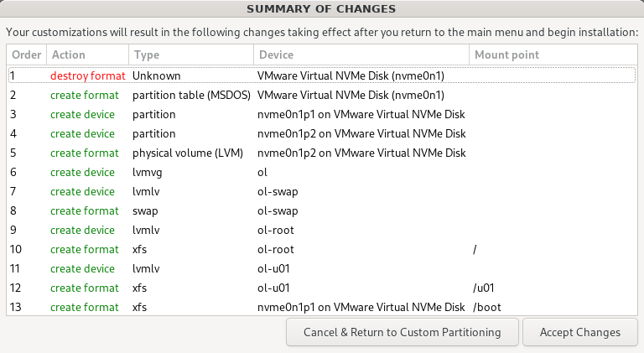The height and width of the screenshot is (353, 644).
Task: Click Cancel & Return to Custom Partitioning
Action: [402, 332]
